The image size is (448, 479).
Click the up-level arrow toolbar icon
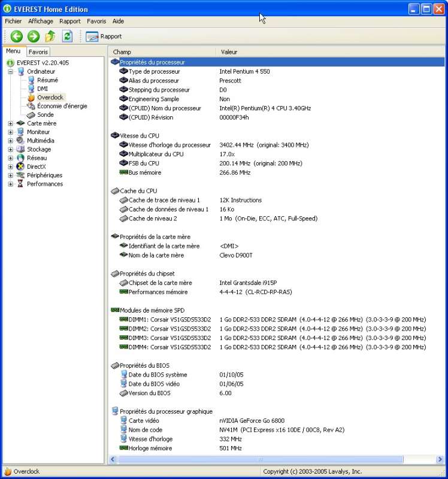pyautogui.click(x=50, y=37)
